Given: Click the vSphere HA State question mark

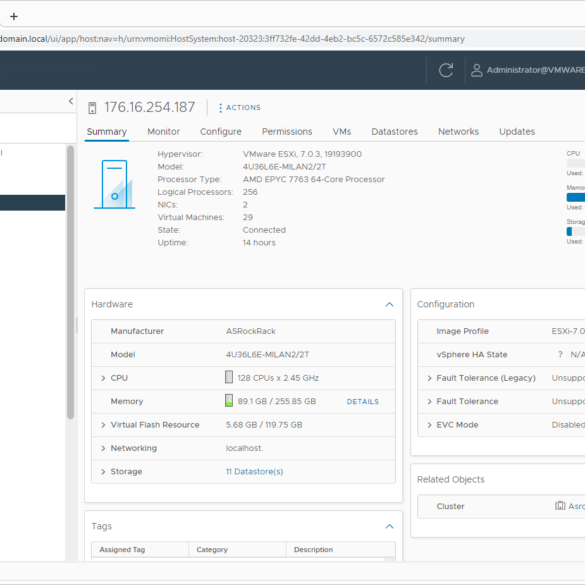Looking at the screenshot, I should (x=560, y=354).
